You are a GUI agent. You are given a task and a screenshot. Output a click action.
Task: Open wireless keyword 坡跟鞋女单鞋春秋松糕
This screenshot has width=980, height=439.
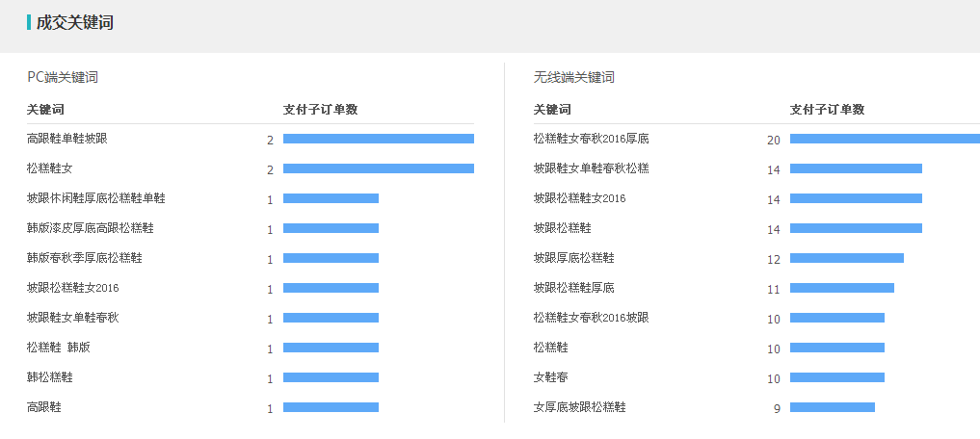pos(592,168)
